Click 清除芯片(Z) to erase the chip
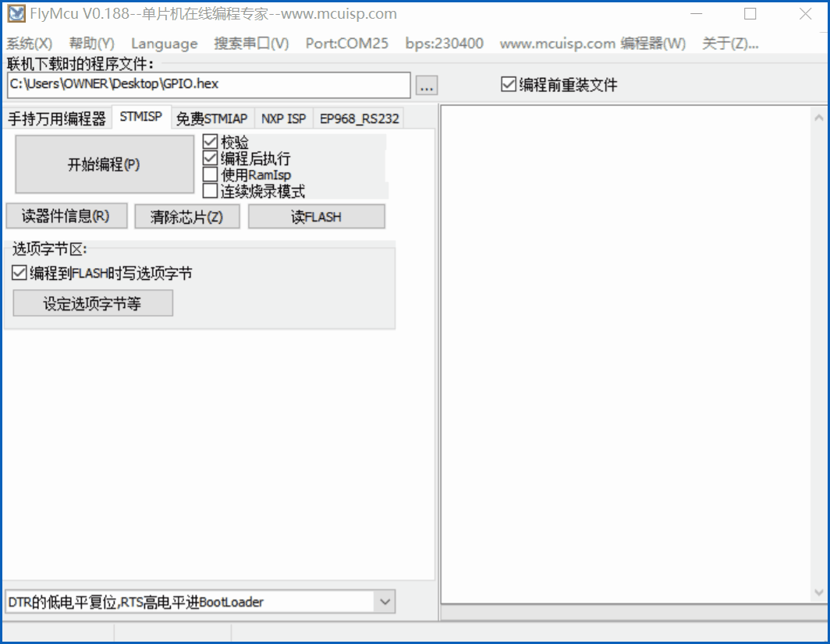Image resolution: width=830 pixels, height=644 pixels. point(187,216)
